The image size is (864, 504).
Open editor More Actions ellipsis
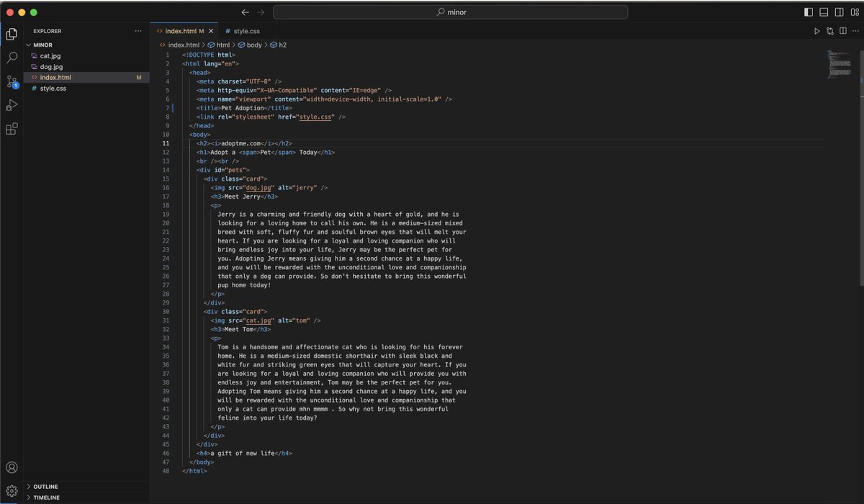[855, 31]
